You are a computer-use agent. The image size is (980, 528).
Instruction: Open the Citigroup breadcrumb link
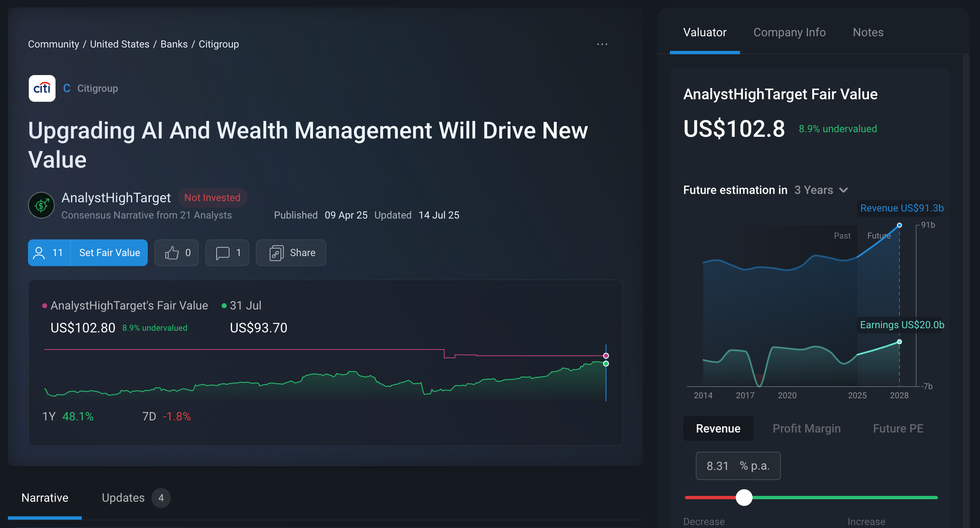(x=219, y=44)
